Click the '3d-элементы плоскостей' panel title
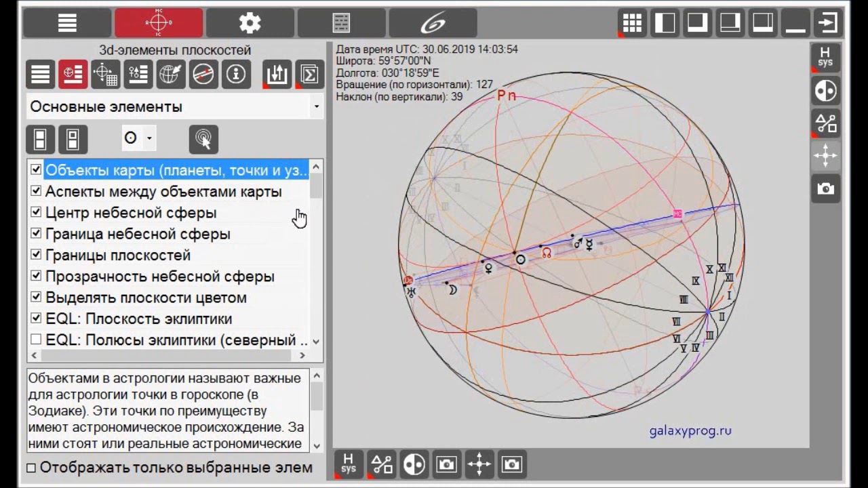868x488 pixels. pyautogui.click(x=175, y=50)
